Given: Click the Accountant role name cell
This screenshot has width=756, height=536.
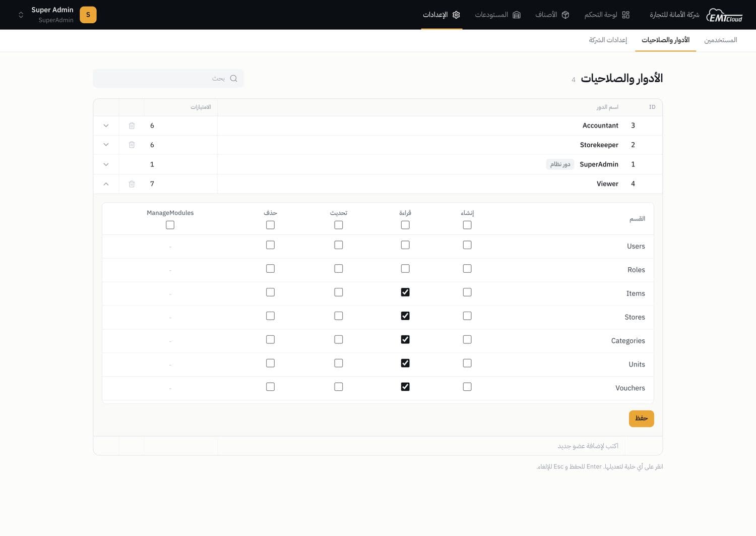Looking at the screenshot, I should (600, 126).
